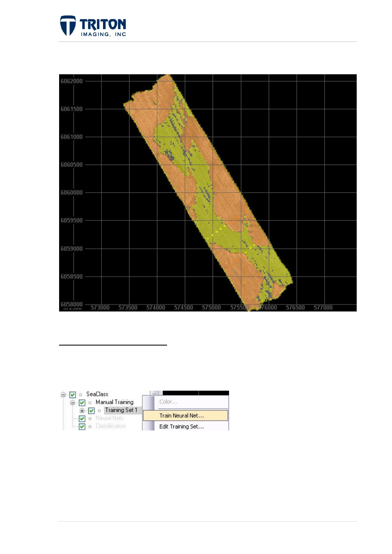
Task: Toggle the Neural Nets checkbox
Action: pos(82,419)
